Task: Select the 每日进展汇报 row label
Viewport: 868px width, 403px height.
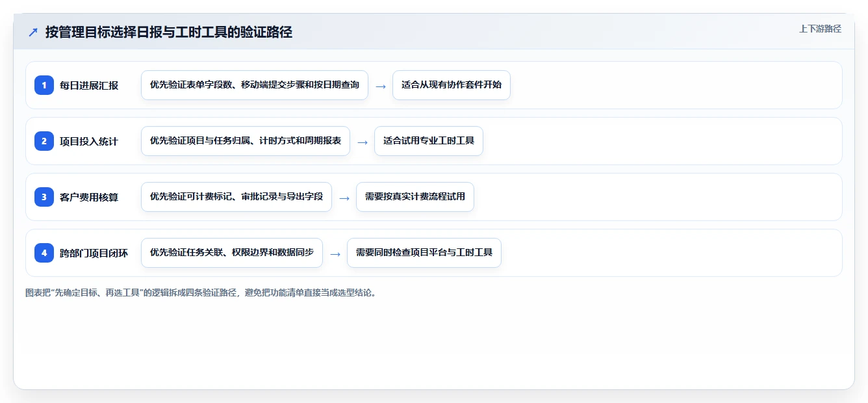Action: point(89,85)
